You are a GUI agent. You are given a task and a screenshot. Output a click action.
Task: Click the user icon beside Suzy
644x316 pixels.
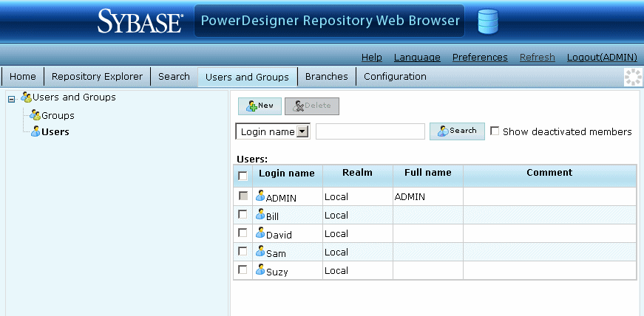tap(260, 270)
